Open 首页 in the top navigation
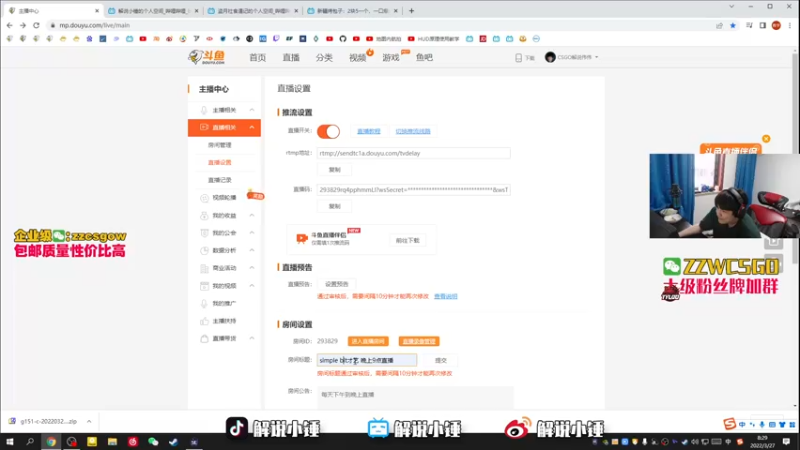The width and height of the screenshot is (800, 450). click(258, 58)
